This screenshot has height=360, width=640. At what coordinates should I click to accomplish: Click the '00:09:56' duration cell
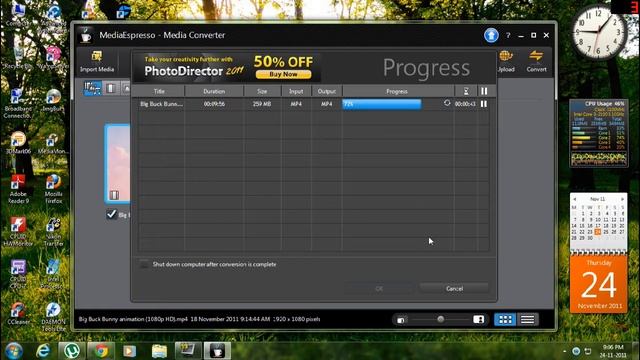pos(214,104)
